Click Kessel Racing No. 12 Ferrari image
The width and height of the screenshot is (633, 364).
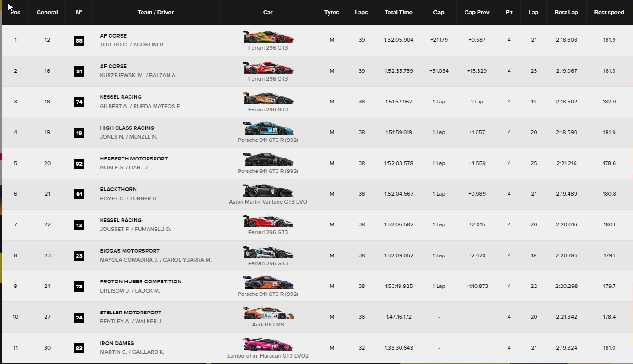click(x=268, y=221)
